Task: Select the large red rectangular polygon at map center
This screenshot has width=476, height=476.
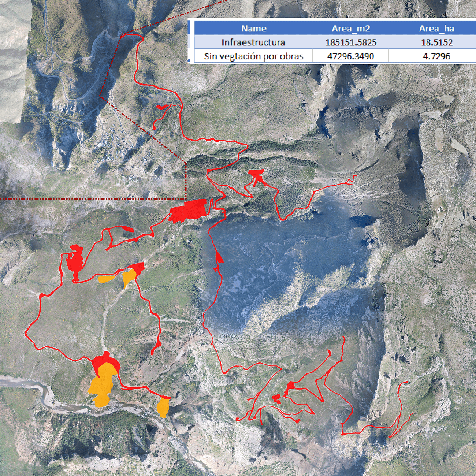Action: pos(189,210)
